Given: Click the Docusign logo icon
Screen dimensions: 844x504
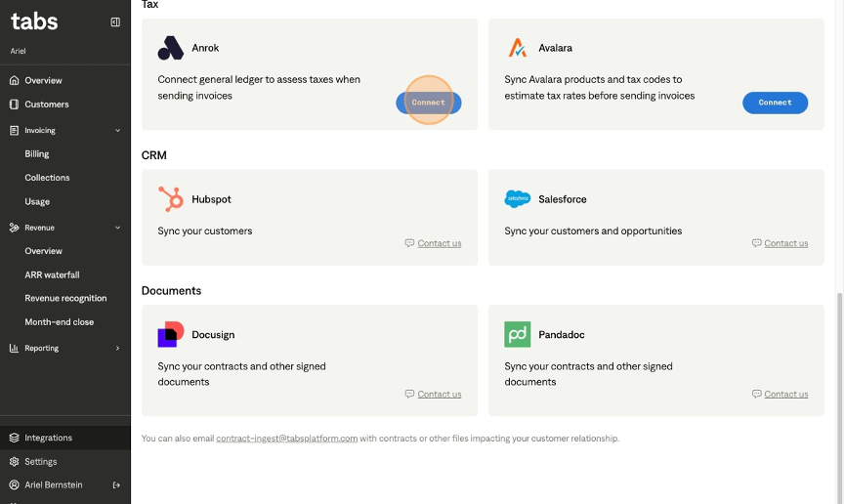Looking at the screenshot, I should click(x=170, y=334).
